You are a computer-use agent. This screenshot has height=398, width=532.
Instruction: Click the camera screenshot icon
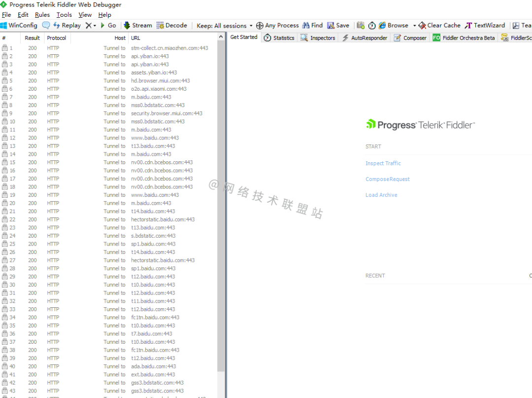point(361,26)
